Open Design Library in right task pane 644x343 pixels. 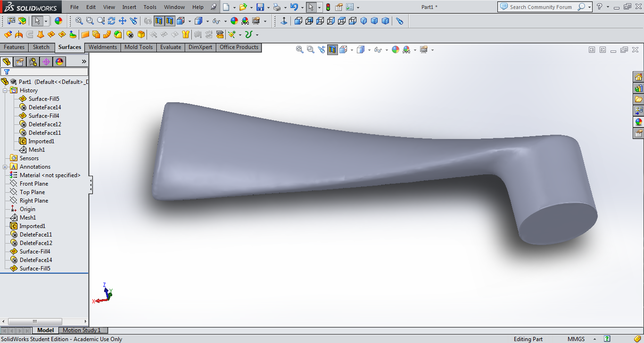638,88
